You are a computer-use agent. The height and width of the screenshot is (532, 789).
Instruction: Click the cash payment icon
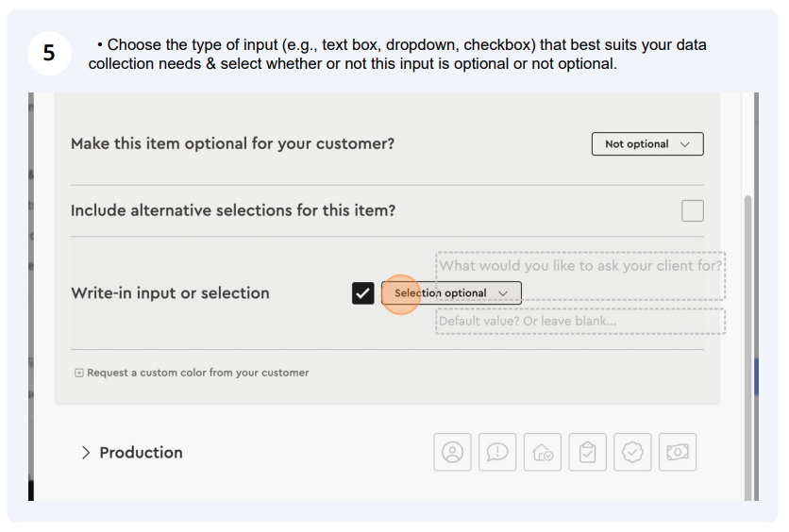tap(678, 452)
